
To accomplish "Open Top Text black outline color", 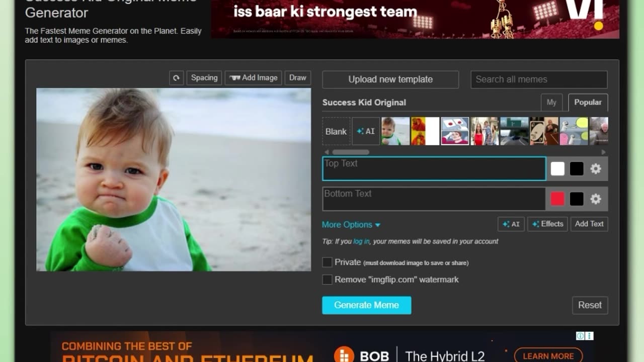I will click(x=577, y=169).
